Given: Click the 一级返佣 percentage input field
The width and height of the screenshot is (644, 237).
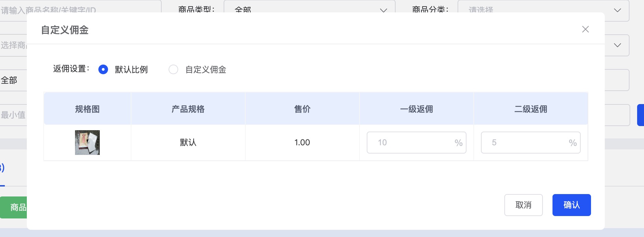Looking at the screenshot, I should click(416, 143).
